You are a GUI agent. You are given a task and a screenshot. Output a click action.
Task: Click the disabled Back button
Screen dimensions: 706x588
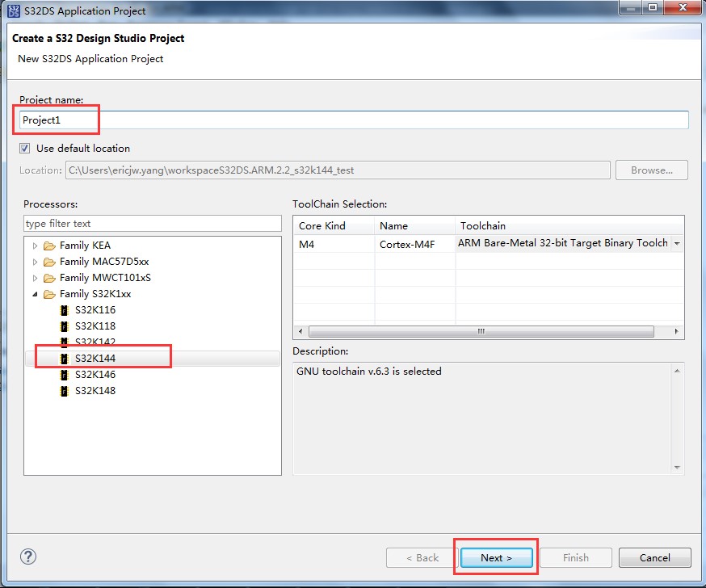click(422, 557)
